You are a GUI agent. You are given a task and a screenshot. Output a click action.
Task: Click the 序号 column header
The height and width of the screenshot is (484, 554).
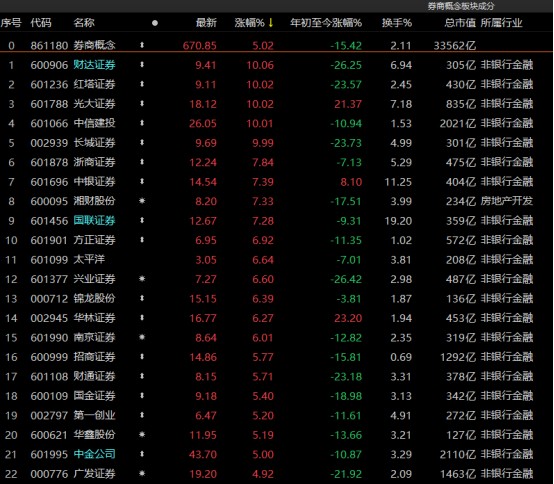coord(11,23)
